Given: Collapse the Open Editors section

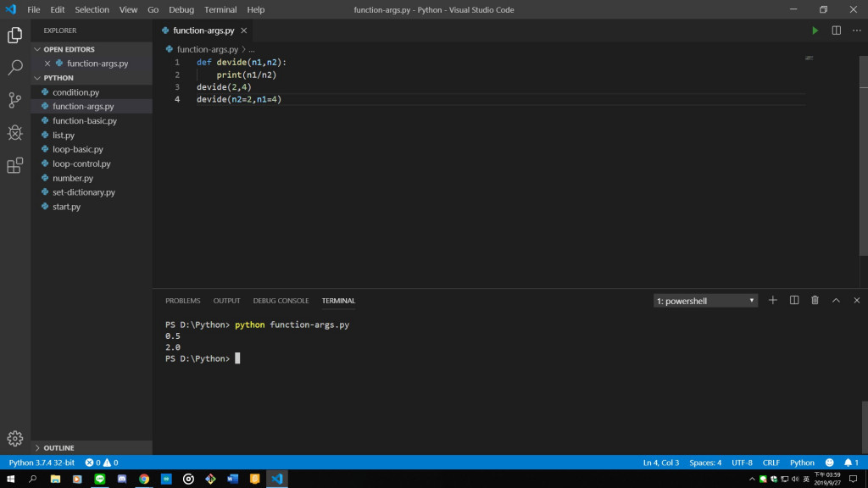Looking at the screenshot, I should coord(92,49).
